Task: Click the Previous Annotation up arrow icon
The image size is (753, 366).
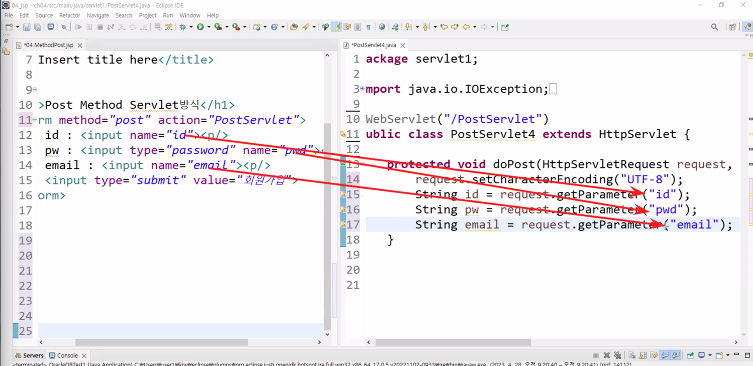Action: tap(426, 27)
